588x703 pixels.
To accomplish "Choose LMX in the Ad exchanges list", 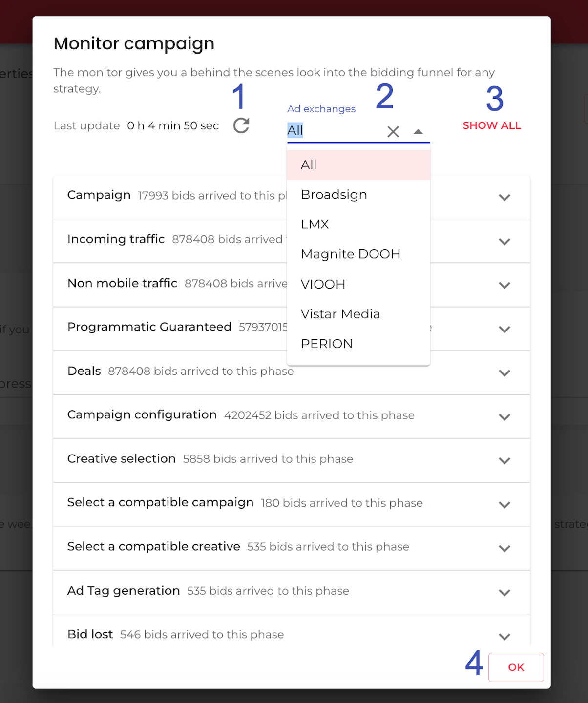I will tap(315, 225).
